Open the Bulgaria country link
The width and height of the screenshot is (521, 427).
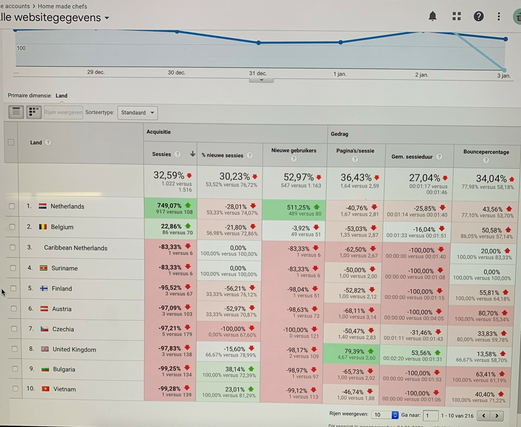coord(64,369)
